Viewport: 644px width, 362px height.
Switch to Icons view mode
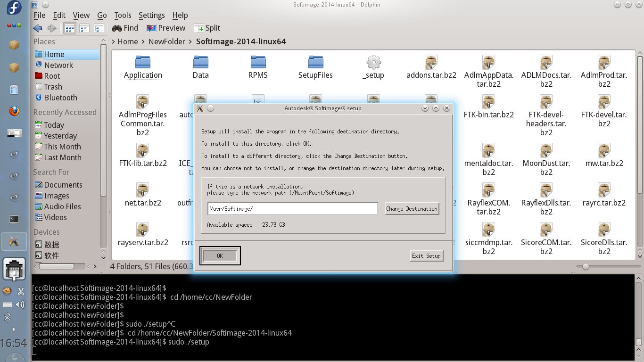pyautogui.click(x=69, y=28)
